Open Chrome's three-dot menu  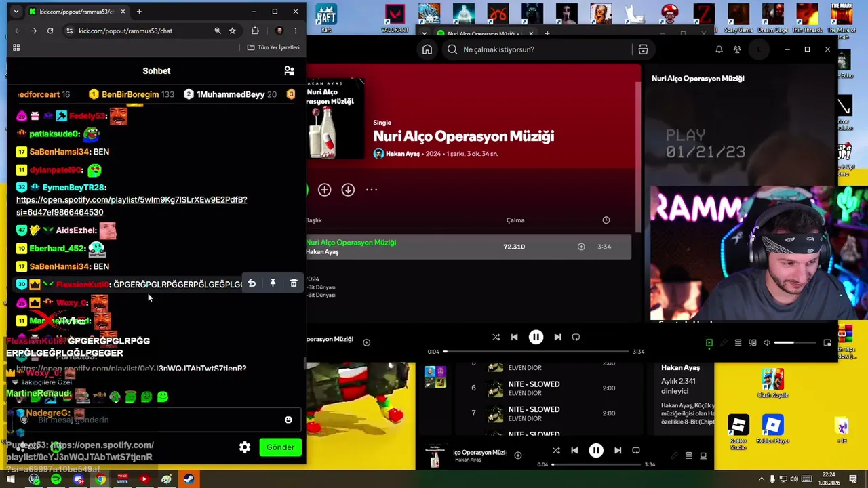click(296, 30)
